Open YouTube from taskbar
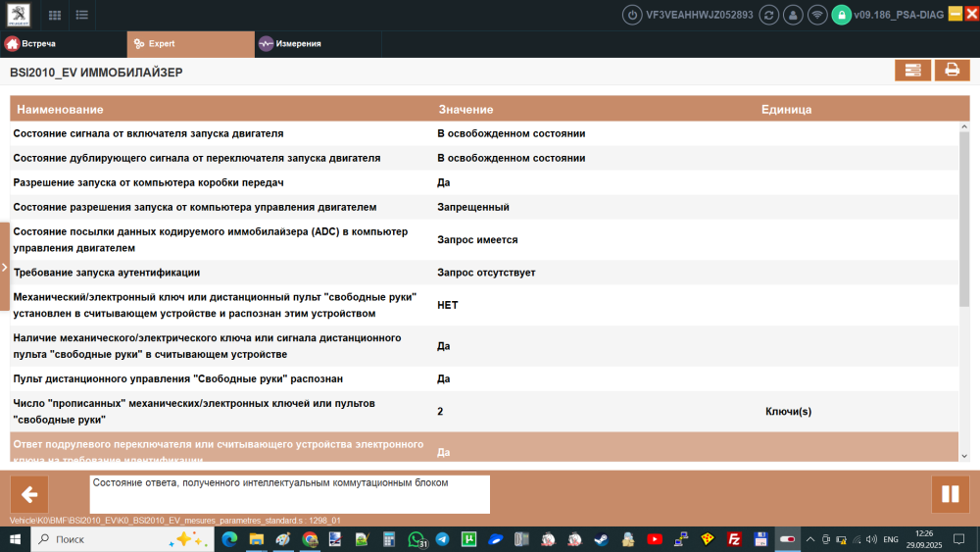980x552 pixels. [655, 539]
